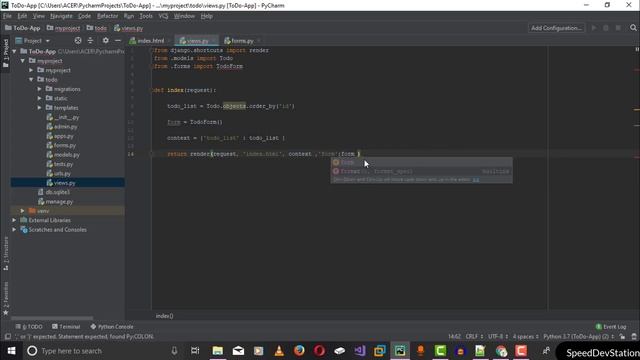This screenshot has width=640, height=360.
Task: Select manage.py in project tree
Action: [55, 202]
